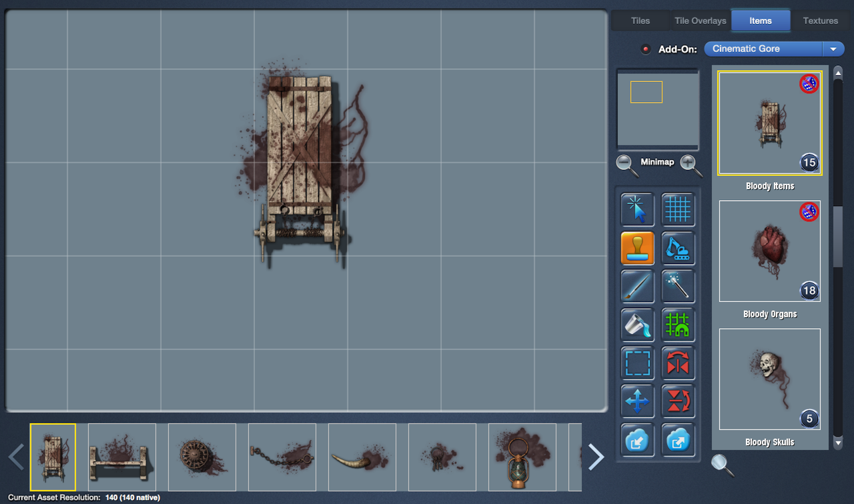The width and height of the screenshot is (854, 504).
Task: Choose the magic wand tool
Action: [678, 287]
